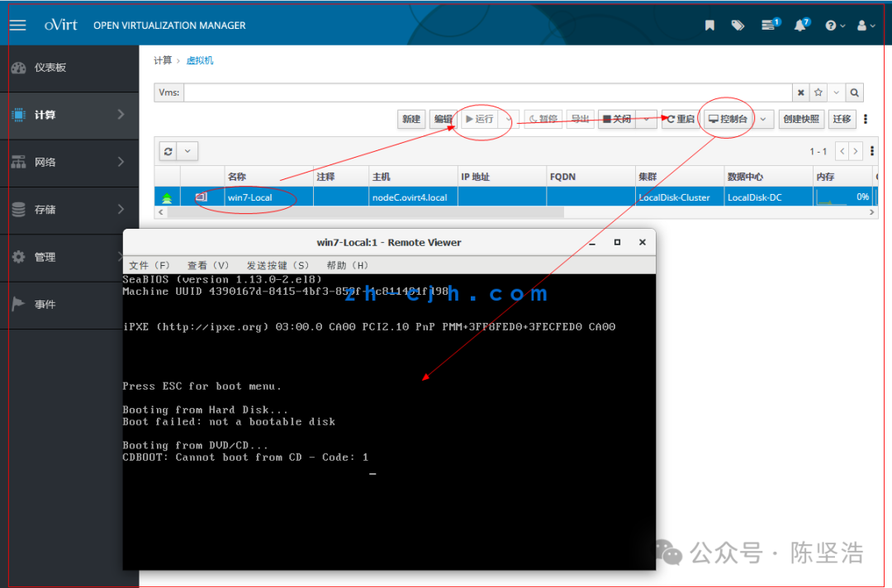Click the 创建快照 button

(801, 119)
